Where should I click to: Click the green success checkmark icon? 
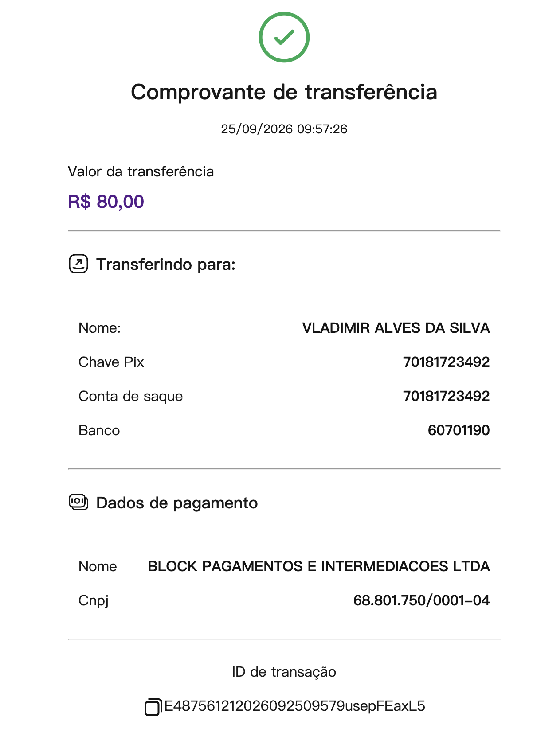284,37
